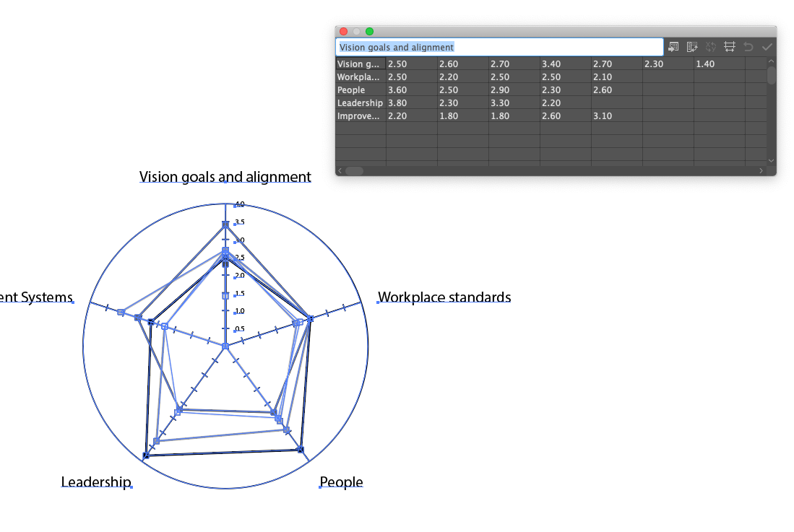Click the Import Data icon
The image size is (794, 532).
(x=673, y=46)
